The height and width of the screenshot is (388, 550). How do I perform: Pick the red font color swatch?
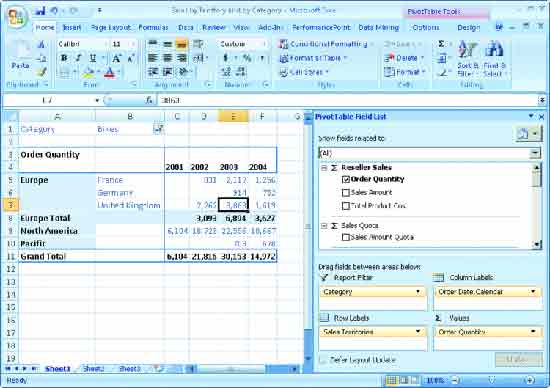coord(110,73)
